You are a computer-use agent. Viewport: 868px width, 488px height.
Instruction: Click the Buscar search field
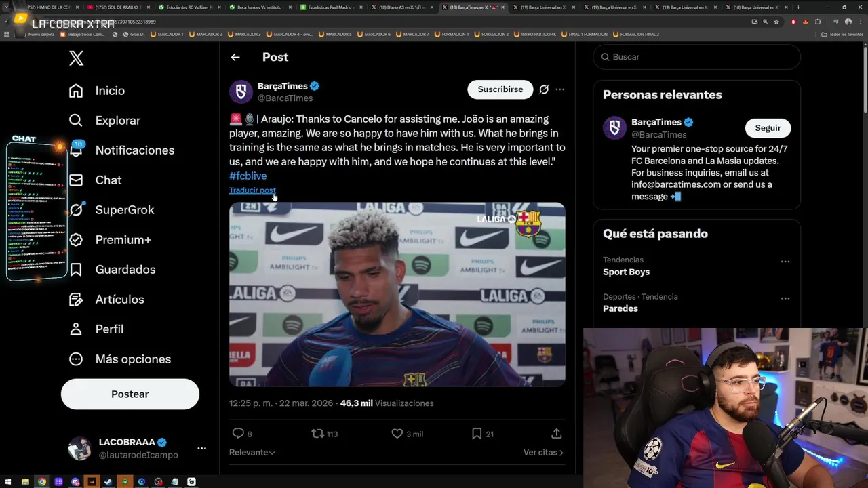pos(697,57)
